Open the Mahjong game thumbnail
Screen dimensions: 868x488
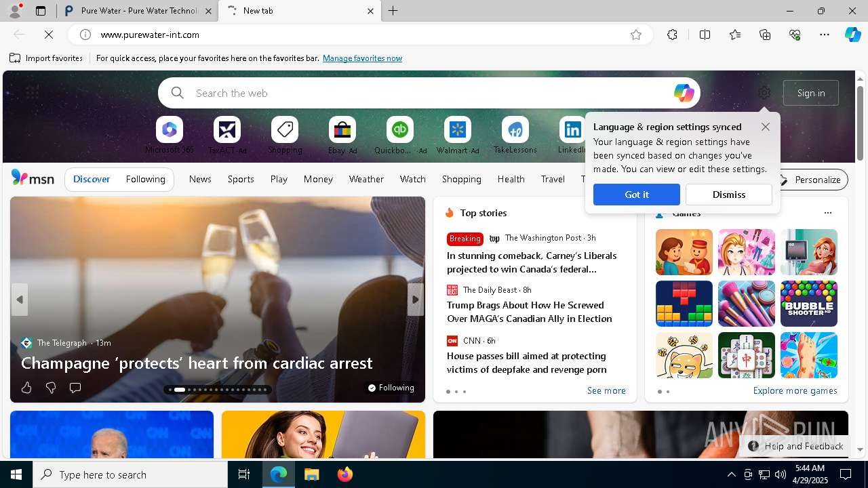click(x=747, y=355)
